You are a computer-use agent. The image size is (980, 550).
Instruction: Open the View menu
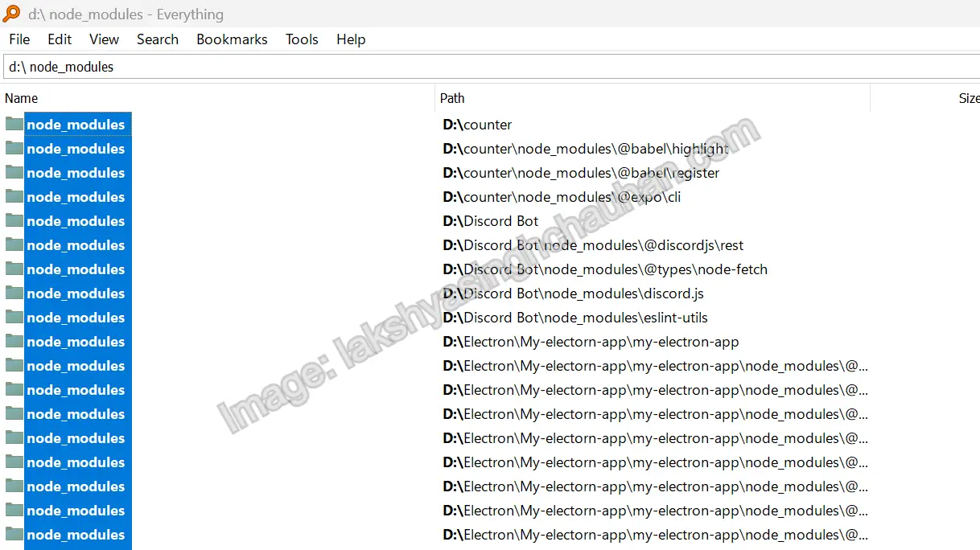(104, 39)
